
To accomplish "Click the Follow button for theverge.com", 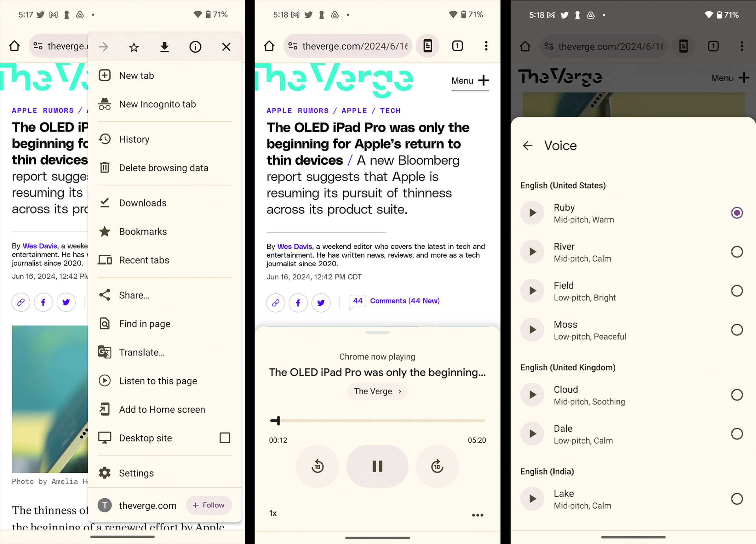I will 207,505.
